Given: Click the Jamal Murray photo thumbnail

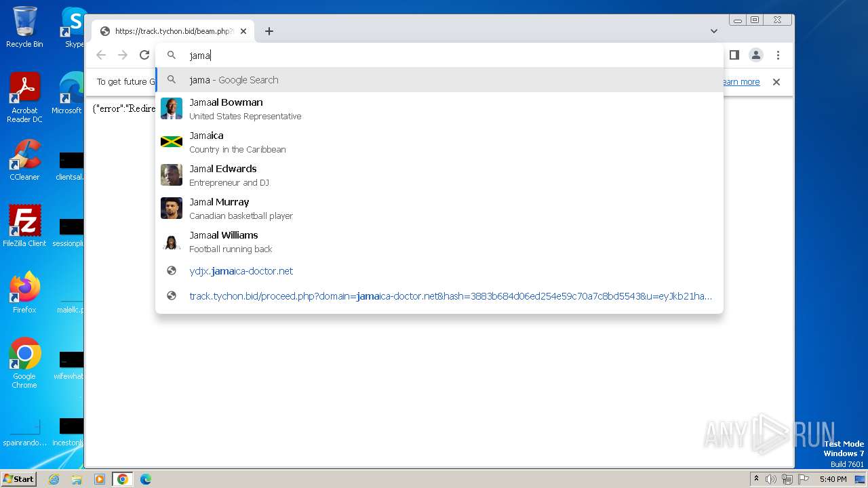Looking at the screenshot, I should (x=172, y=208).
